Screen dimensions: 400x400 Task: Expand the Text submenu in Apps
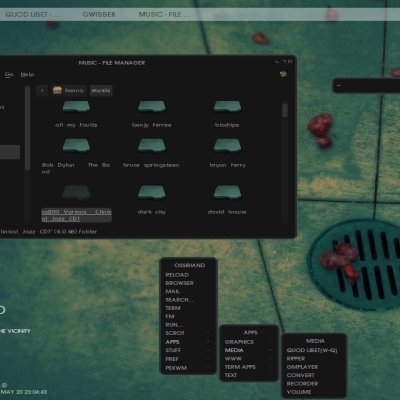click(x=249, y=375)
